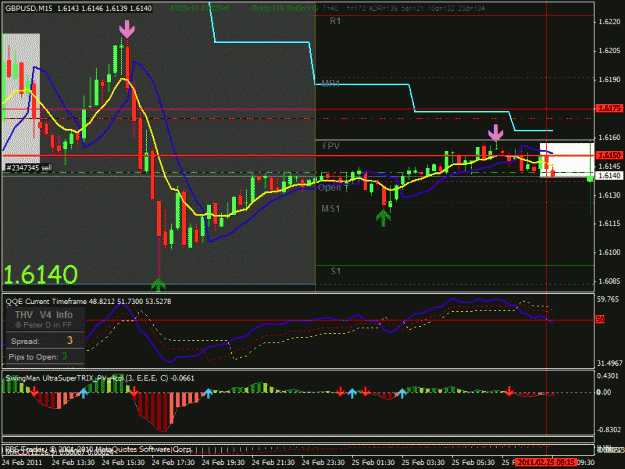Screen dimensions: 625x469
Task: Select the #2347345 sell order label
Action: pos(29,168)
